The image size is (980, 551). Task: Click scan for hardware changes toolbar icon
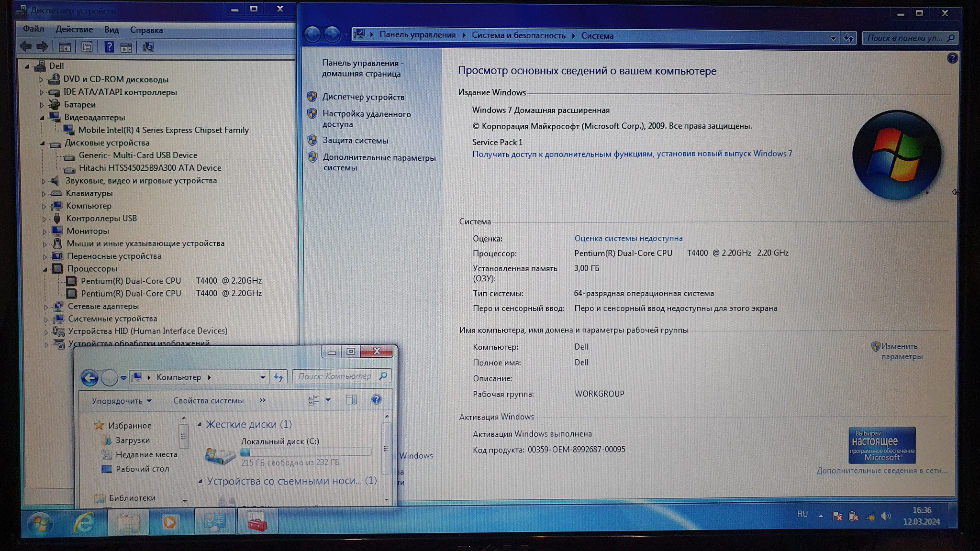tap(148, 47)
